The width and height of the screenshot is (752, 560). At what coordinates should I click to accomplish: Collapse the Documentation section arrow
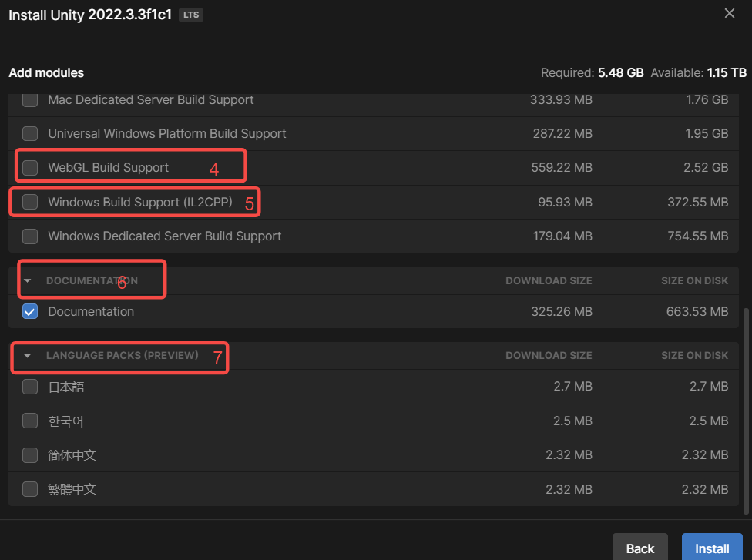pyautogui.click(x=28, y=280)
